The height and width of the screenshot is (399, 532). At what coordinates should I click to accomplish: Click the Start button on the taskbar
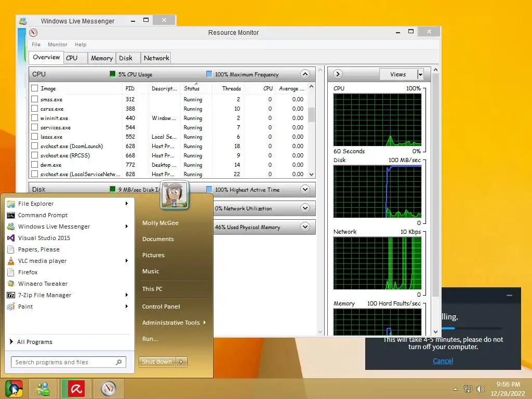(14, 389)
